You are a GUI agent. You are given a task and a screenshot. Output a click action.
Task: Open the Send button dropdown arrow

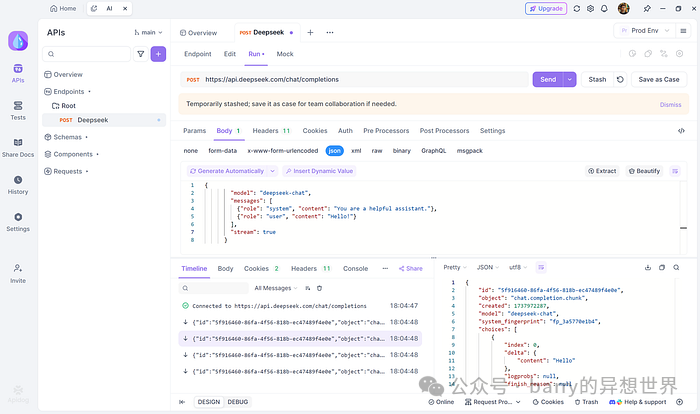pos(570,79)
